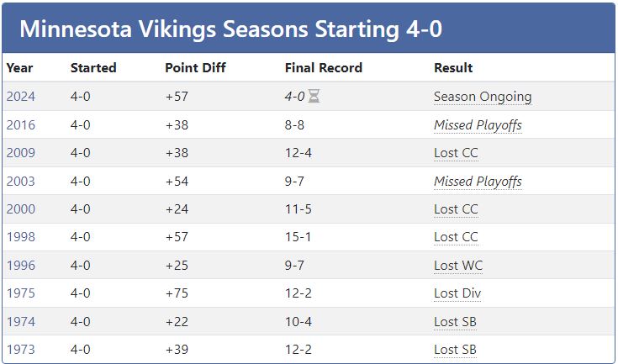The height and width of the screenshot is (364, 618).
Task: Click the Point Diff column header
Action: (x=195, y=68)
